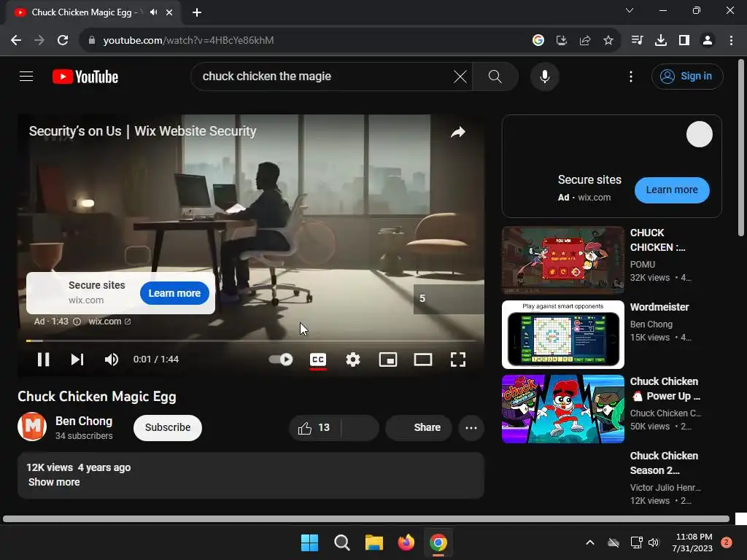Open the YouTube guide hamburger menu
Screen dimensions: 747x560
pos(26,76)
